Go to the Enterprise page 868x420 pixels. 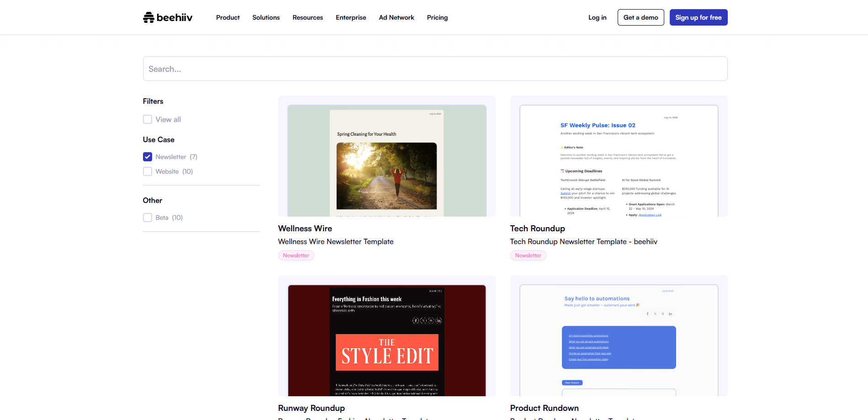pos(351,17)
